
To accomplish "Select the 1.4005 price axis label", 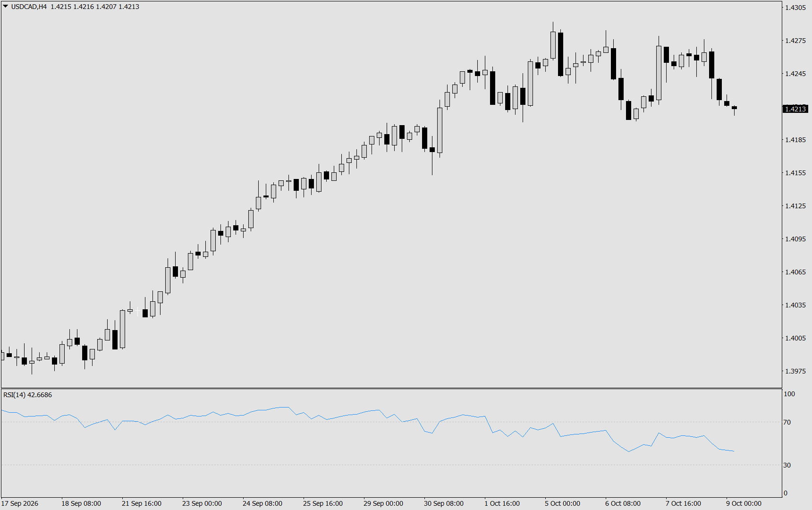I will (795, 338).
